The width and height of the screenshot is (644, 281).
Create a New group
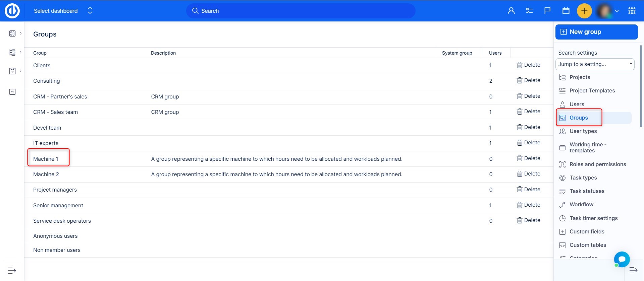click(596, 32)
